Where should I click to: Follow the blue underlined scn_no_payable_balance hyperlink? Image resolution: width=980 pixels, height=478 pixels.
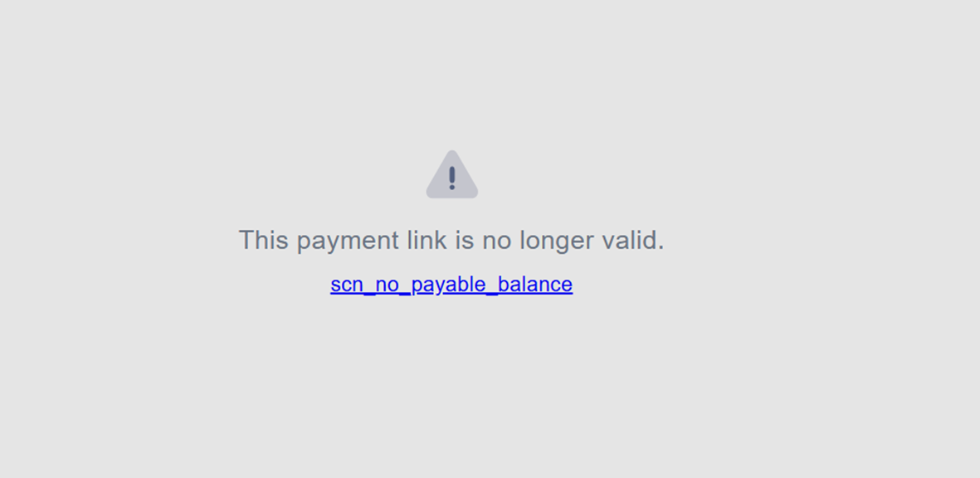click(x=451, y=285)
